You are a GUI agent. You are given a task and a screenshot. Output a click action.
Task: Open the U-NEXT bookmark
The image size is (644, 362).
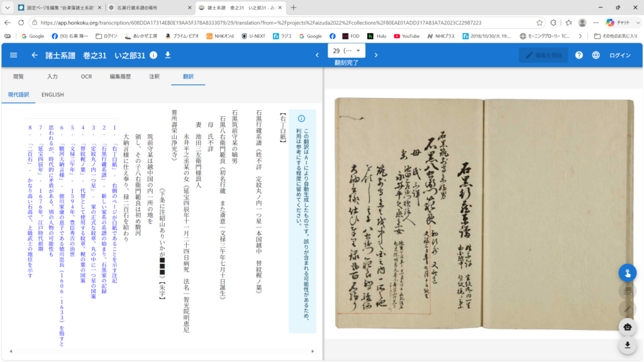253,36
